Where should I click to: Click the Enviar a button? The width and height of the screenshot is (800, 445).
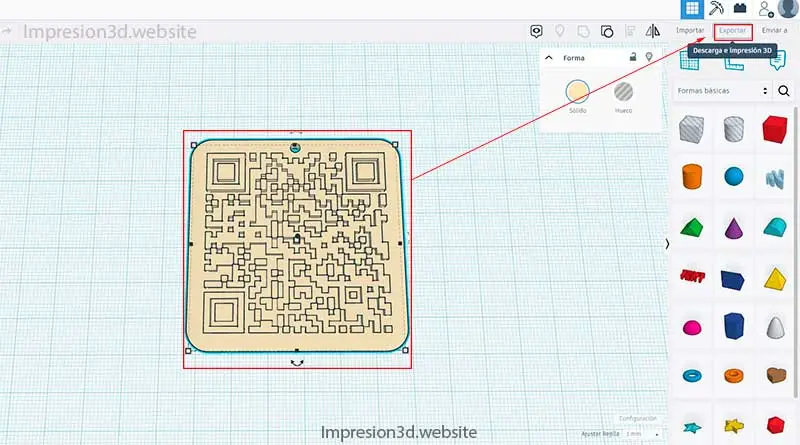[774, 31]
